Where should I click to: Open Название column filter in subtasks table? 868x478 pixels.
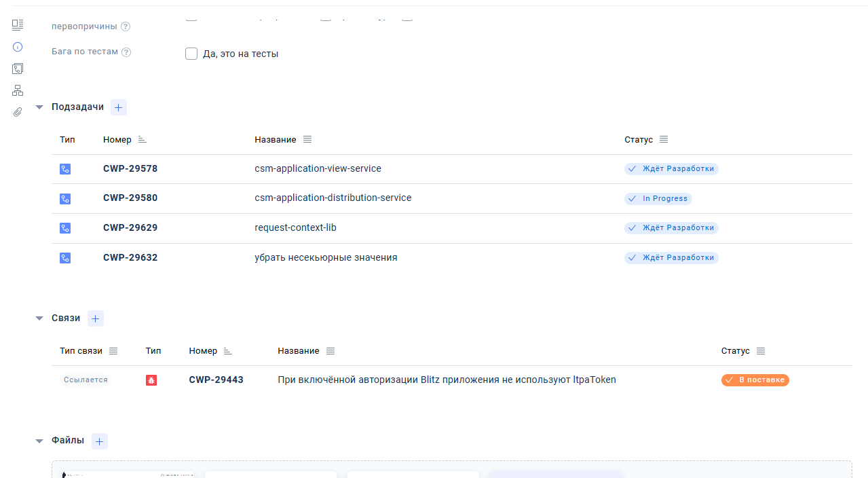point(307,140)
